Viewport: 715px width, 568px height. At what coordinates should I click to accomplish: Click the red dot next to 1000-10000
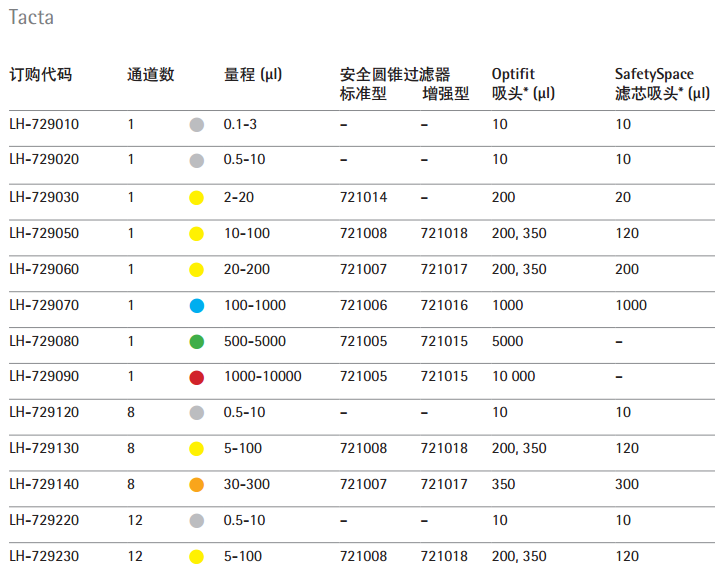[197, 378]
